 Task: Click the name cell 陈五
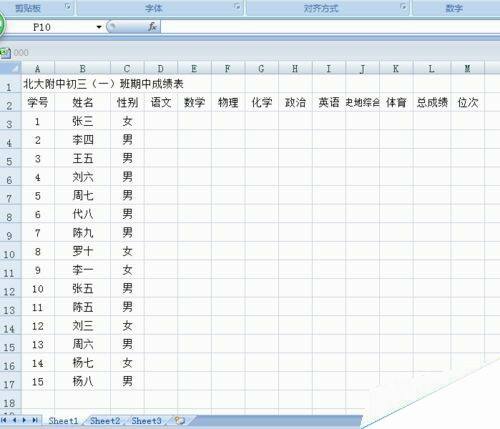[x=83, y=307]
